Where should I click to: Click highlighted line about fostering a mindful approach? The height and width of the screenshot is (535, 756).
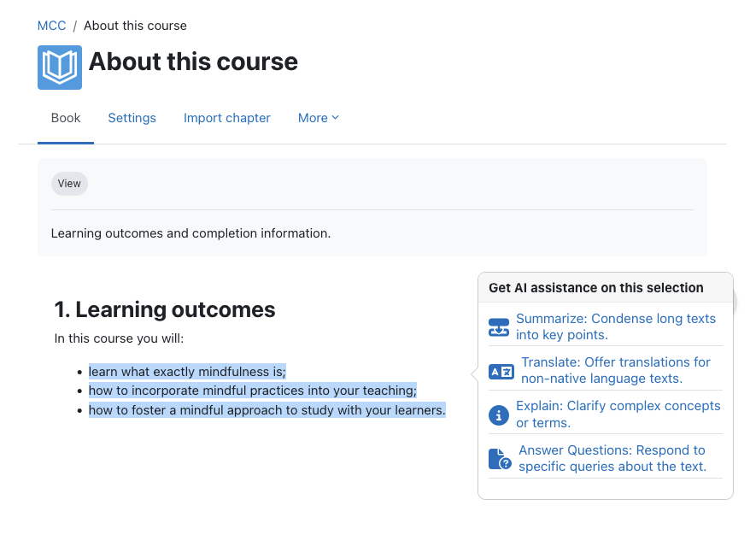(267, 410)
